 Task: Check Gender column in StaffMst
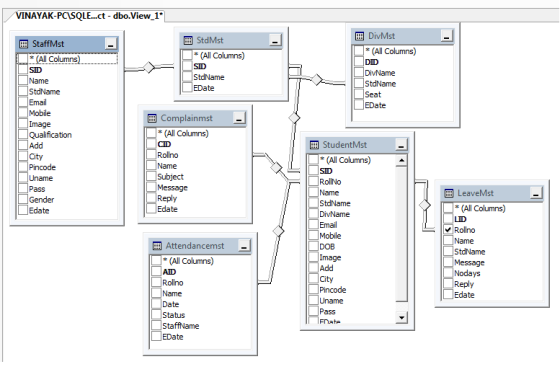[23, 200]
